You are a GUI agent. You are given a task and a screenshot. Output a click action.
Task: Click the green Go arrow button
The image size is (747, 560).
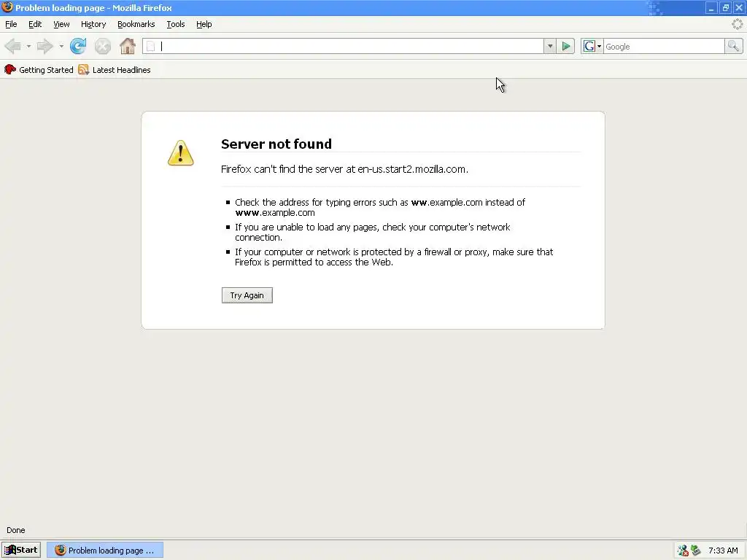[x=565, y=46]
